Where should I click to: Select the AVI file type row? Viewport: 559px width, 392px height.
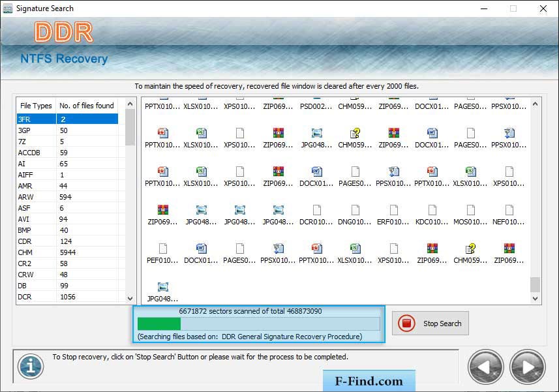pos(67,219)
